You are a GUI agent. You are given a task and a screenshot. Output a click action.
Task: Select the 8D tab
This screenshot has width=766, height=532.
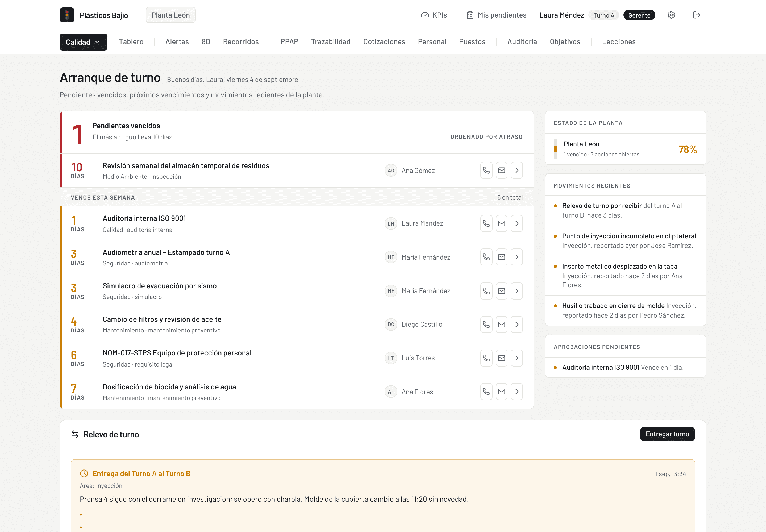tap(206, 42)
